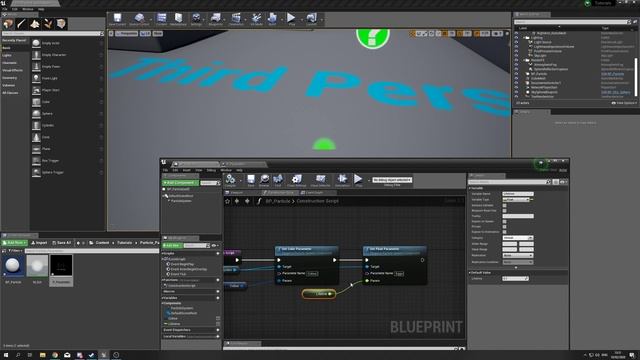
Task: Open Source Control in main toolbar
Action: point(139,19)
